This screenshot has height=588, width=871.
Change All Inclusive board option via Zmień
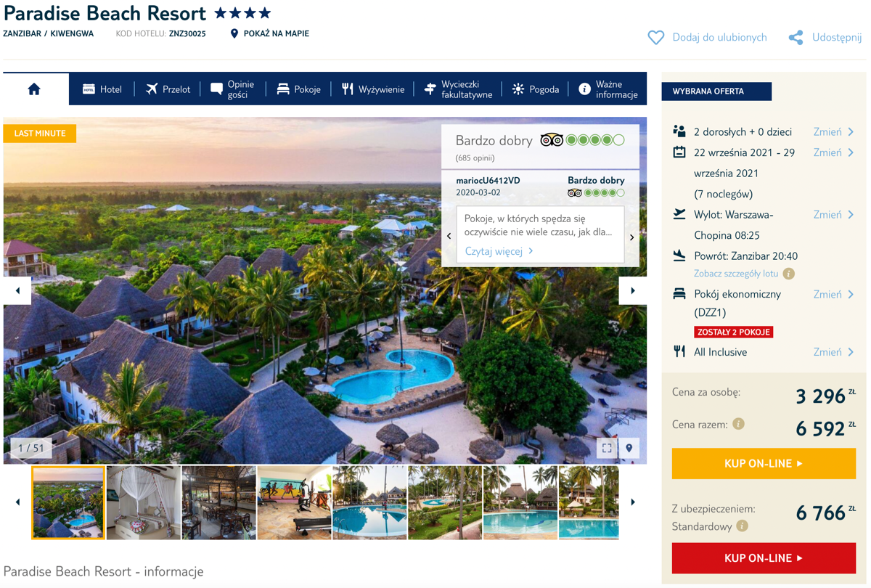click(833, 352)
